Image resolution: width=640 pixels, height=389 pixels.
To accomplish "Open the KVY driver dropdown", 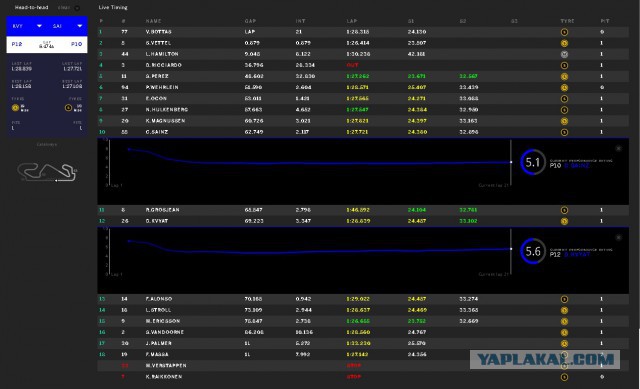I will (39, 26).
